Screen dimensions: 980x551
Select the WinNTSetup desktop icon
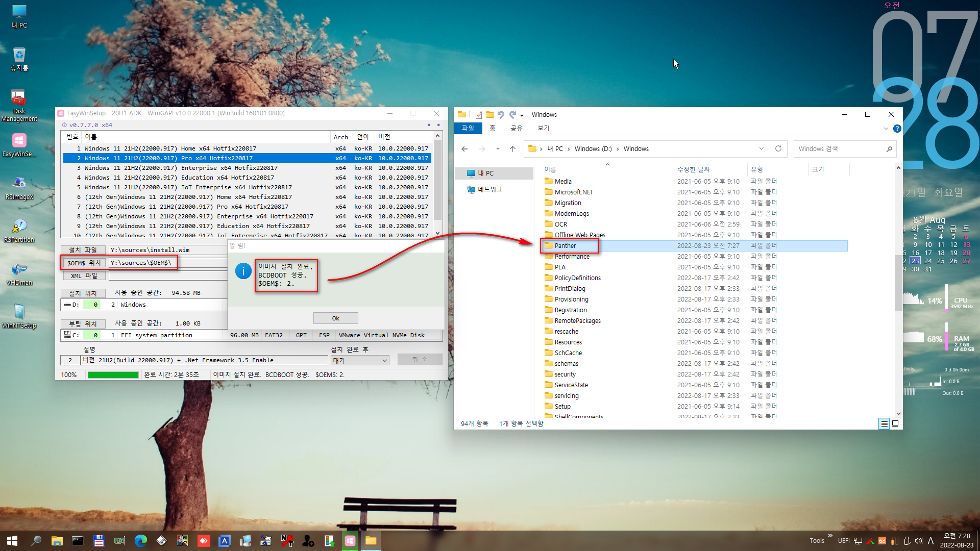point(19,316)
